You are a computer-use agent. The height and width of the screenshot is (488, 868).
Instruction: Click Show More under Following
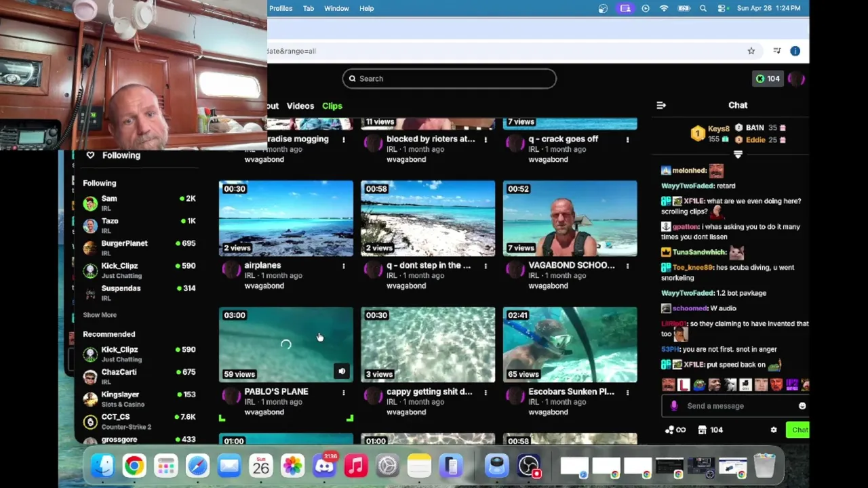[100, 315]
